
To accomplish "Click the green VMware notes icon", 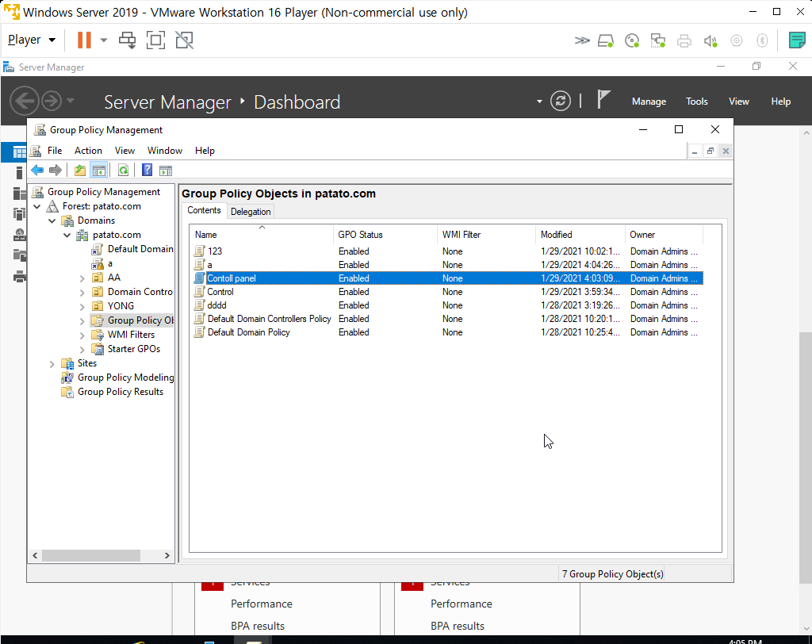I will pyautogui.click(x=796, y=40).
